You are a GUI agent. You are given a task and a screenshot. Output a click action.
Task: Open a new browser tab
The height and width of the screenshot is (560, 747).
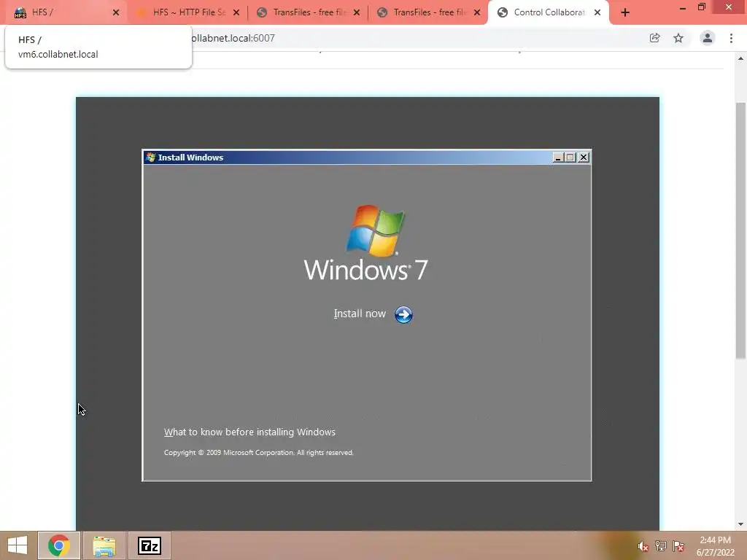pyautogui.click(x=625, y=12)
